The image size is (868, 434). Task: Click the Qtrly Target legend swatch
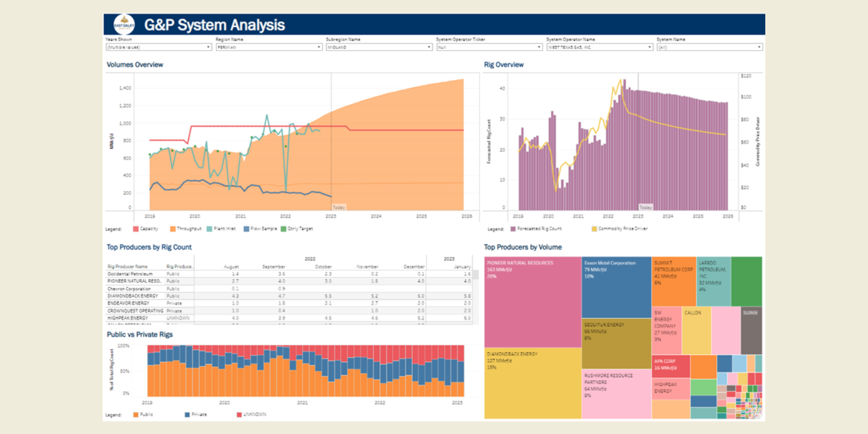283,229
